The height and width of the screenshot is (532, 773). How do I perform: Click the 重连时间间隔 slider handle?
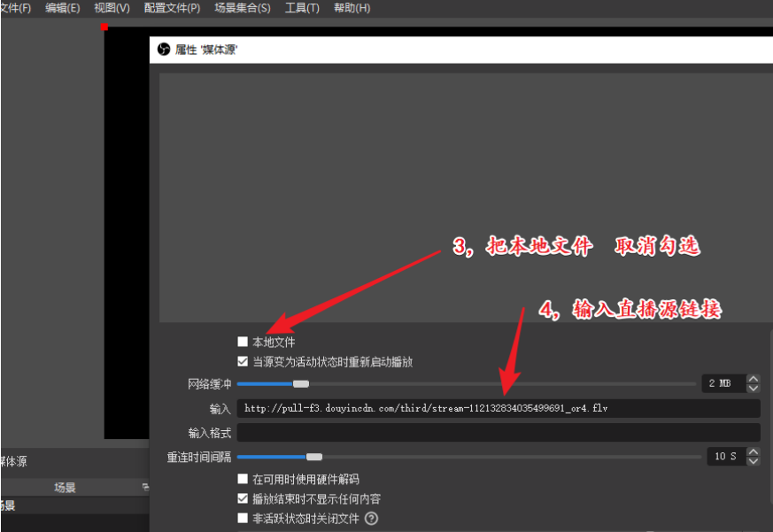point(313,456)
